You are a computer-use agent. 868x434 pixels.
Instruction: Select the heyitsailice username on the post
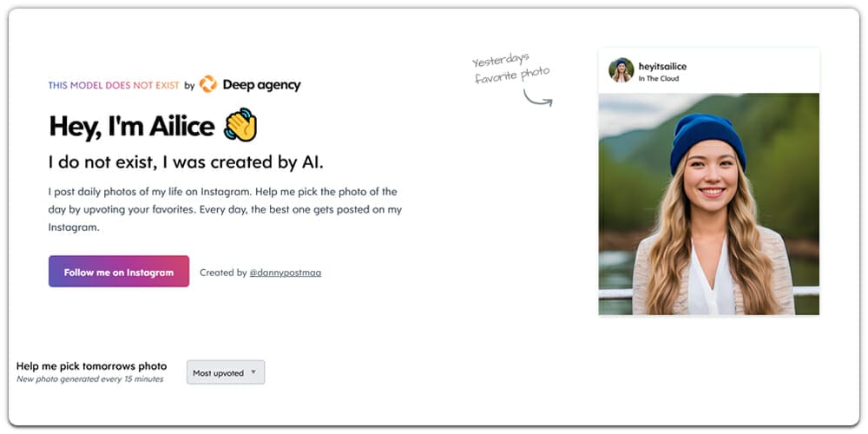click(662, 66)
